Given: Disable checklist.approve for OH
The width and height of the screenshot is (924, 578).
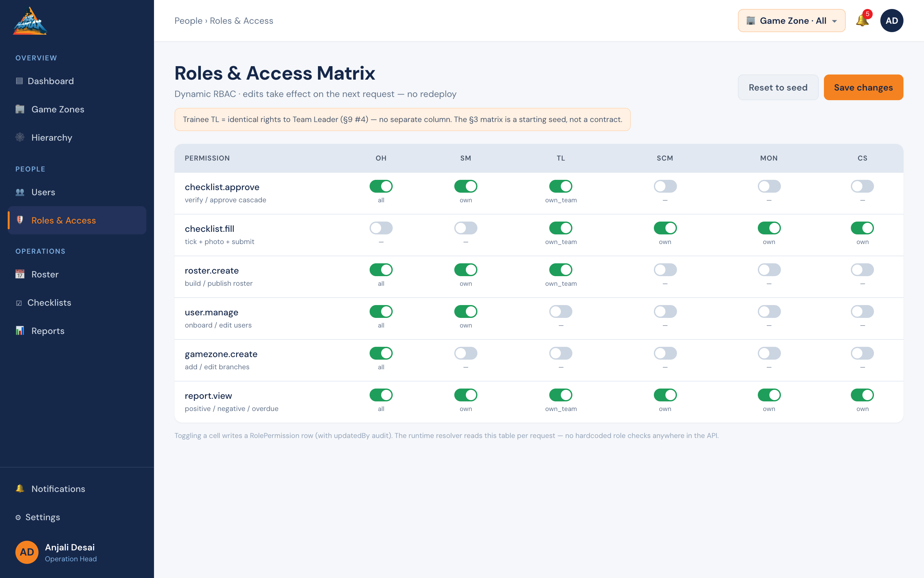Looking at the screenshot, I should tap(381, 186).
